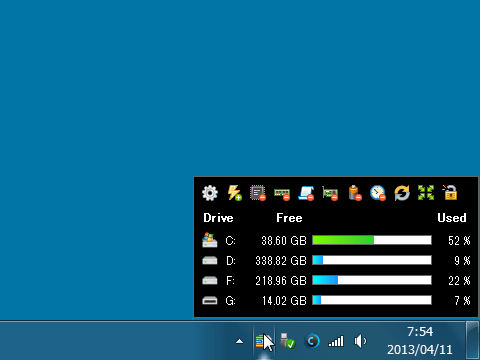480x360 pixels.
Task: Toggle the CPU chip monitor icon
Action: click(x=258, y=193)
